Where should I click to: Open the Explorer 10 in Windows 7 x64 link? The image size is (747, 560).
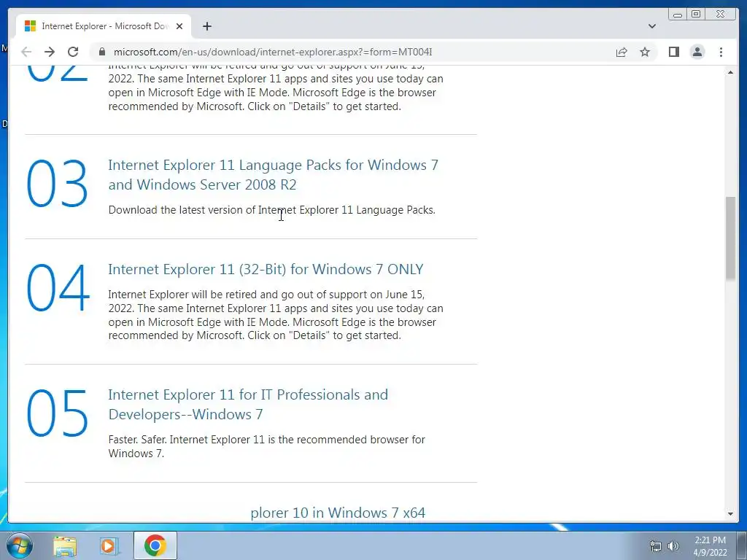[x=338, y=513]
